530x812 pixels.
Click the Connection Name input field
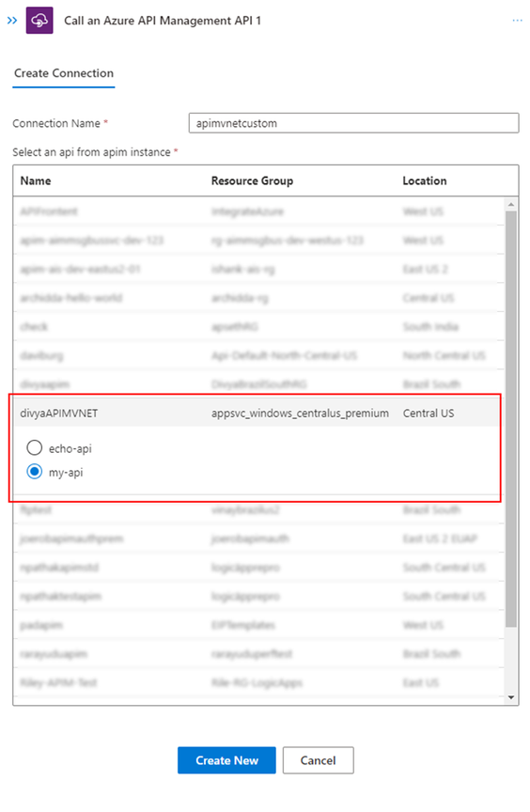point(353,123)
